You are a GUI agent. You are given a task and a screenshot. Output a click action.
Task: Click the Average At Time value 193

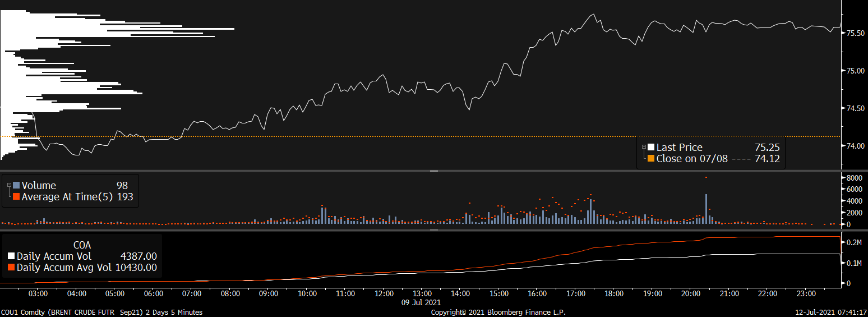click(x=124, y=197)
